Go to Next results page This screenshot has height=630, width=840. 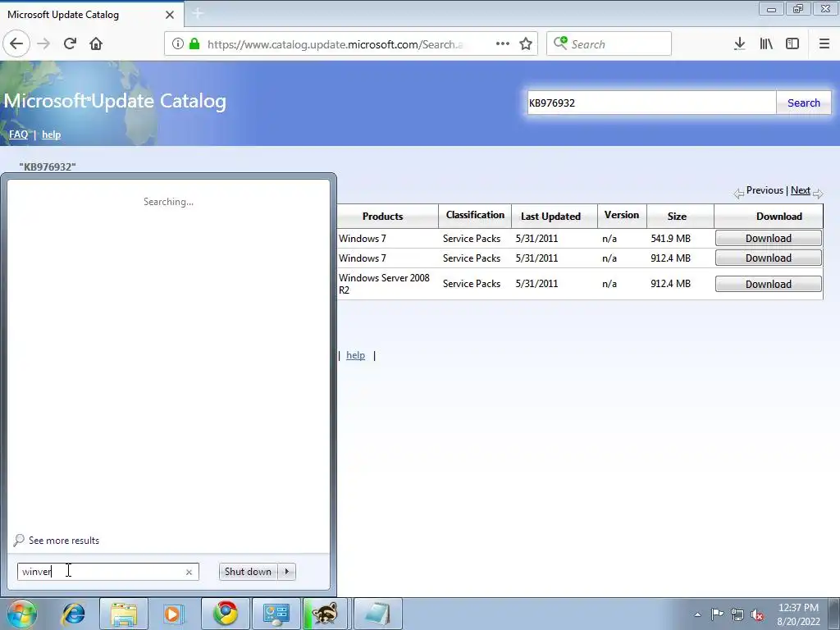[x=801, y=190]
